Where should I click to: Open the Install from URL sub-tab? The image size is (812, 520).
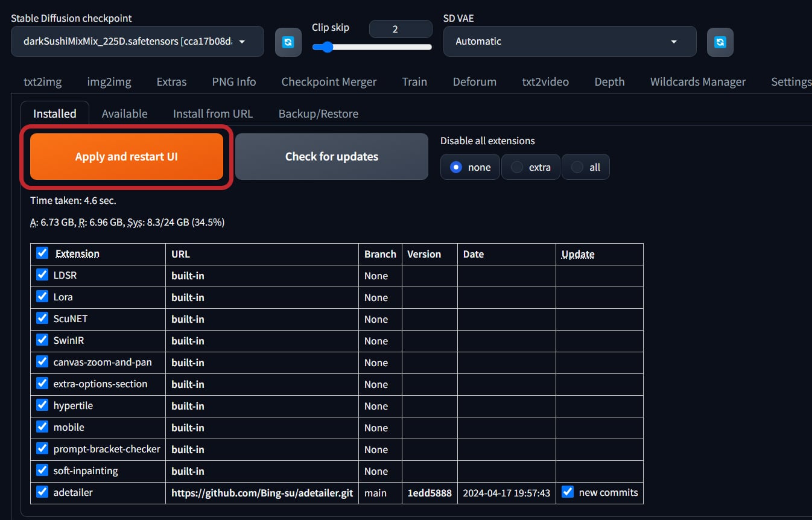(213, 113)
